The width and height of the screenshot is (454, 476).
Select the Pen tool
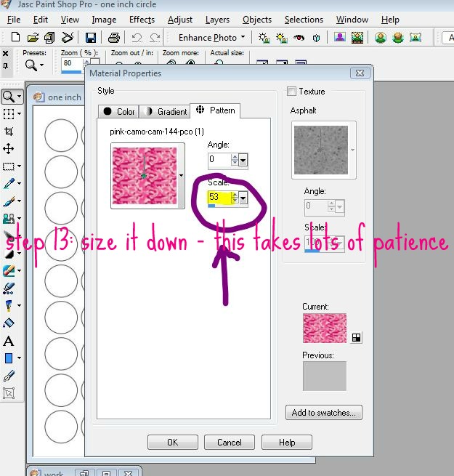(x=9, y=376)
